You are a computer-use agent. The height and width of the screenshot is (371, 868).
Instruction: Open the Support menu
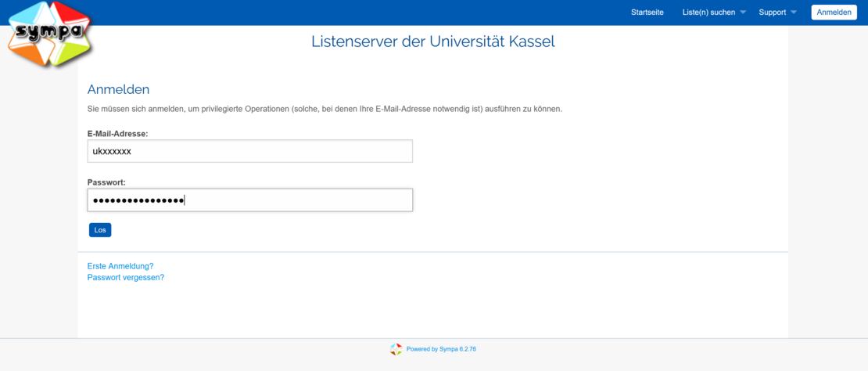773,13
